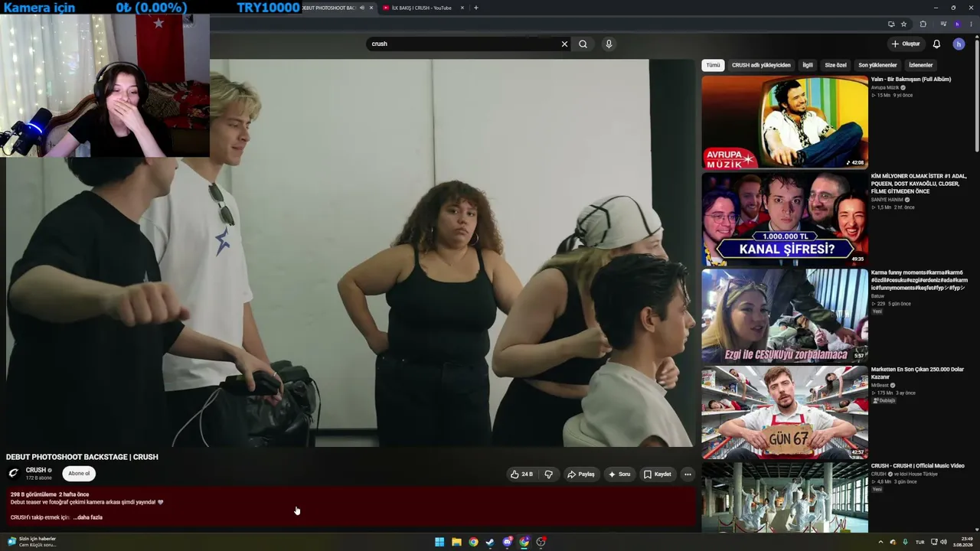Close the İLK BAKIŞ | CRUSH tab
Viewport: 980px width, 551px height.
pos(462,8)
